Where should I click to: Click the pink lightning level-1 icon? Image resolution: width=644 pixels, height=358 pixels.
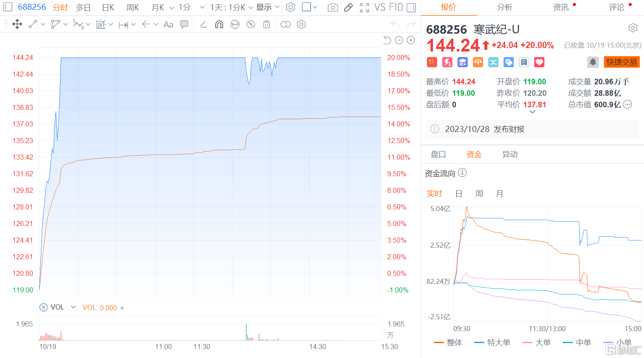[x=447, y=62]
